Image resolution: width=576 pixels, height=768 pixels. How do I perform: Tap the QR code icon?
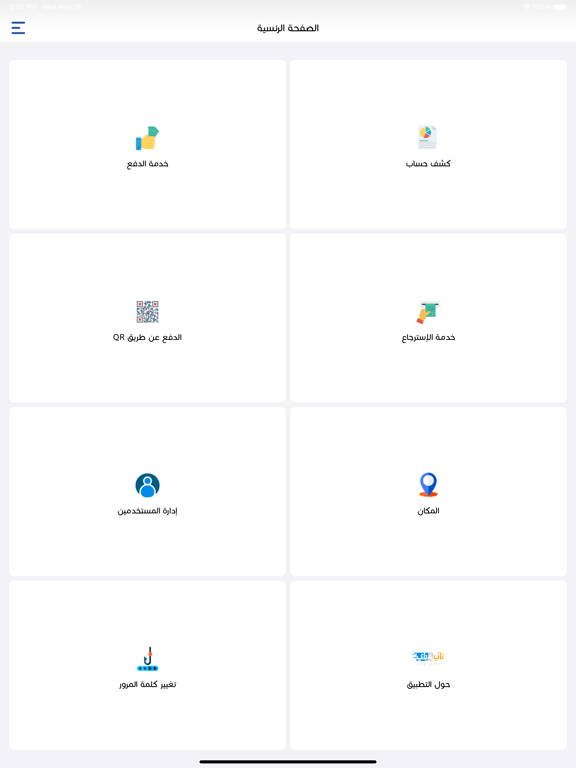[x=147, y=312]
